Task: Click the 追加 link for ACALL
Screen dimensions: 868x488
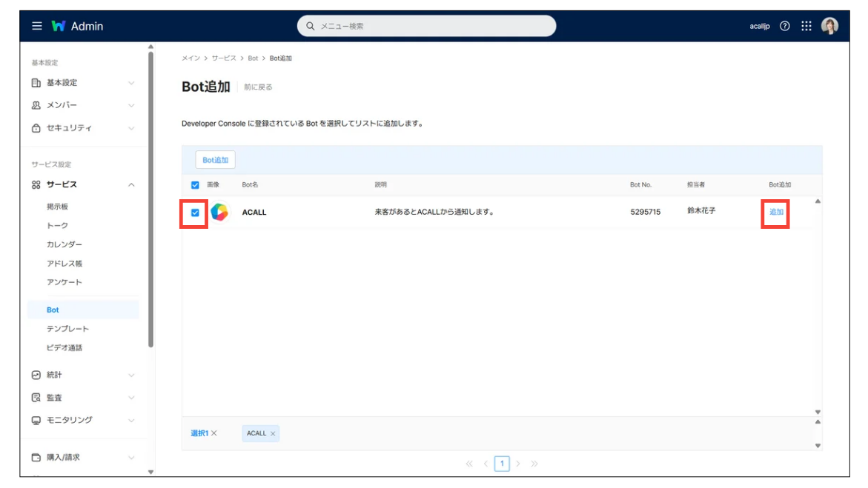Action: (776, 212)
